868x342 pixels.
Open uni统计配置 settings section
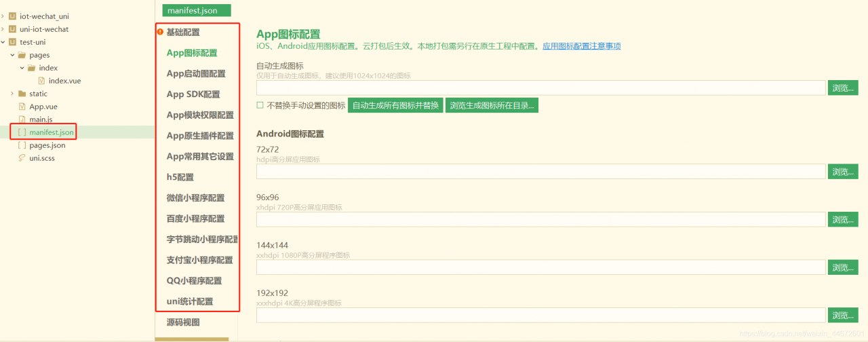pyautogui.click(x=190, y=301)
